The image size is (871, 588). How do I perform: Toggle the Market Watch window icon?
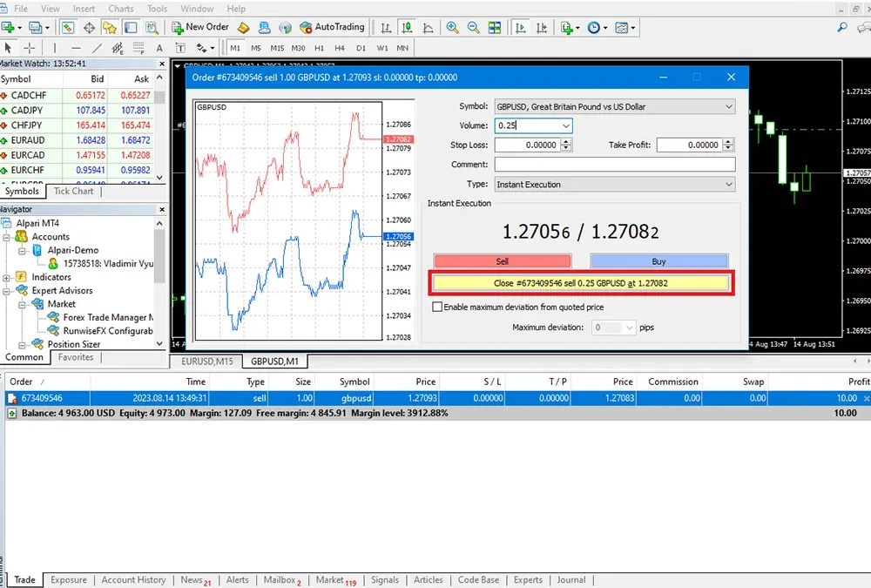(x=68, y=28)
